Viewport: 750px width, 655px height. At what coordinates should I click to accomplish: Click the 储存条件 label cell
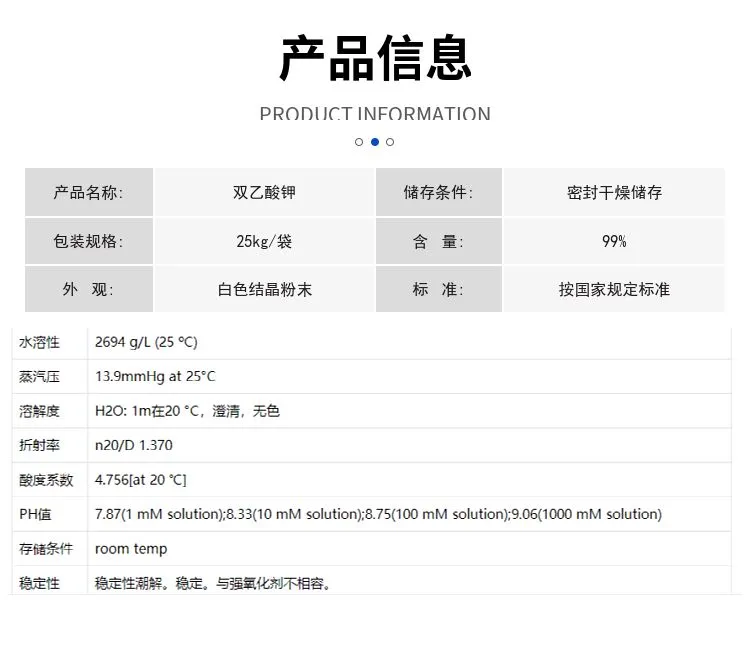[439, 192]
